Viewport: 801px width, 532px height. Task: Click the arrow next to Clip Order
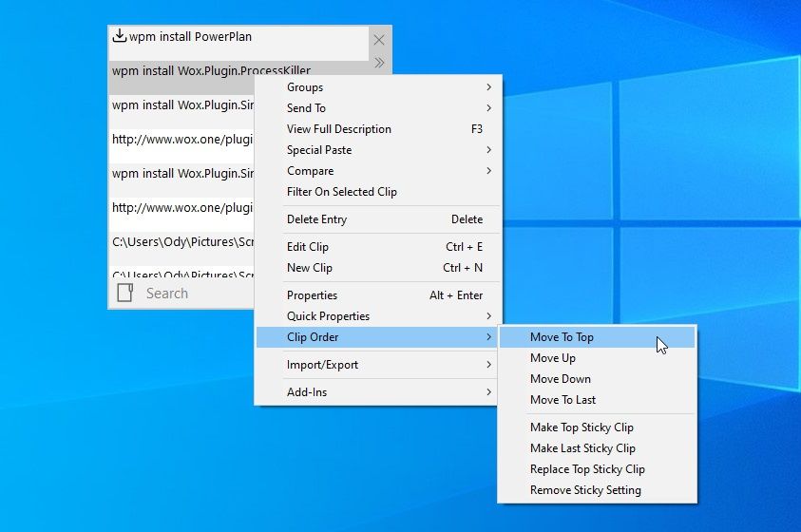click(489, 337)
